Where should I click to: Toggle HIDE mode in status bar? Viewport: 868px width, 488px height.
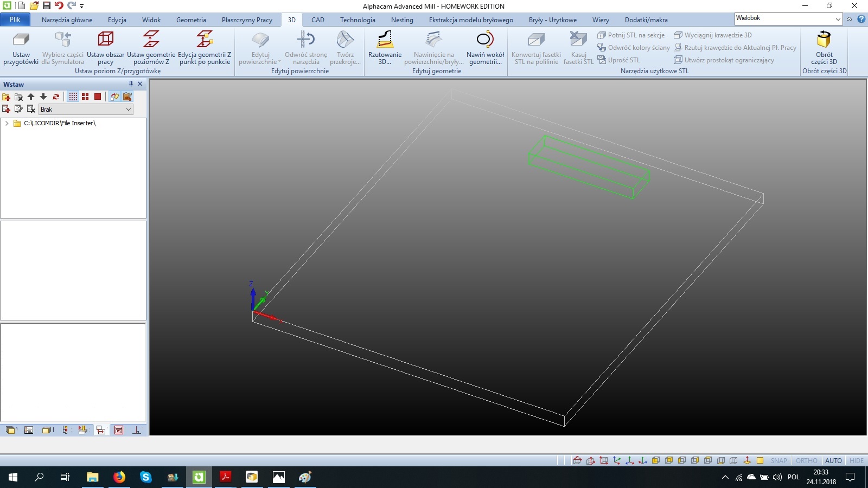coord(857,461)
